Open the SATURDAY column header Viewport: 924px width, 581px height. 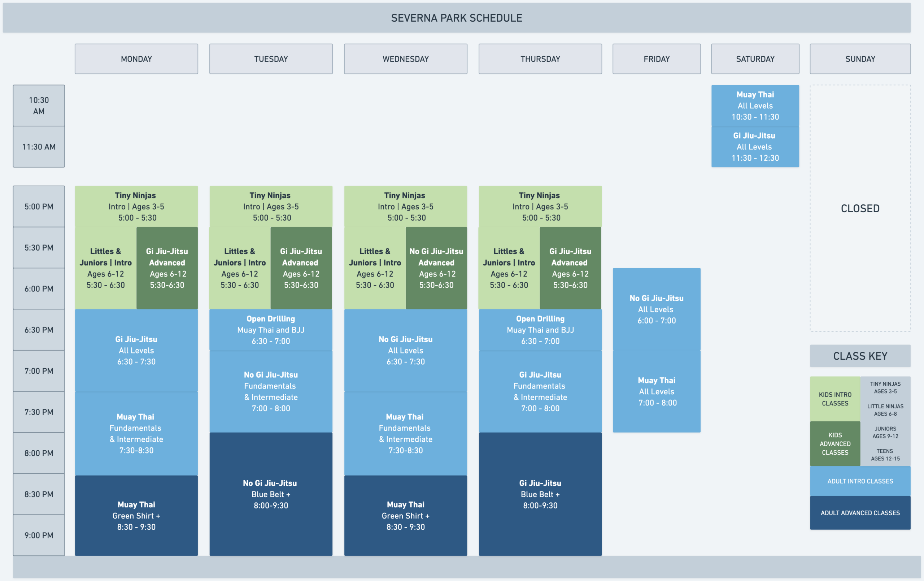click(x=755, y=59)
